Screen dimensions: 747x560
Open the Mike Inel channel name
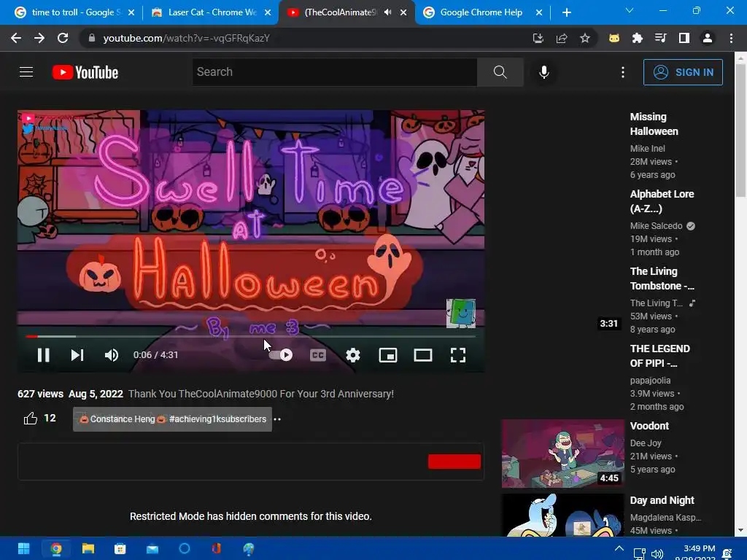(648, 149)
